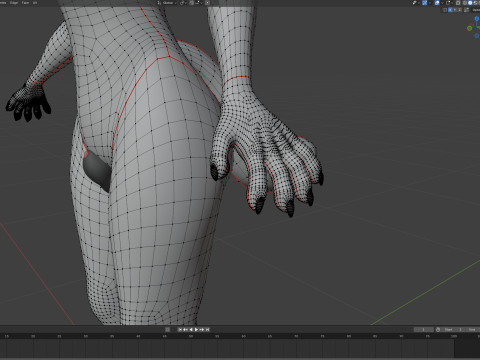Jump to previous keyframe
Viewport: 480px width, 360px height.
(x=185, y=329)
